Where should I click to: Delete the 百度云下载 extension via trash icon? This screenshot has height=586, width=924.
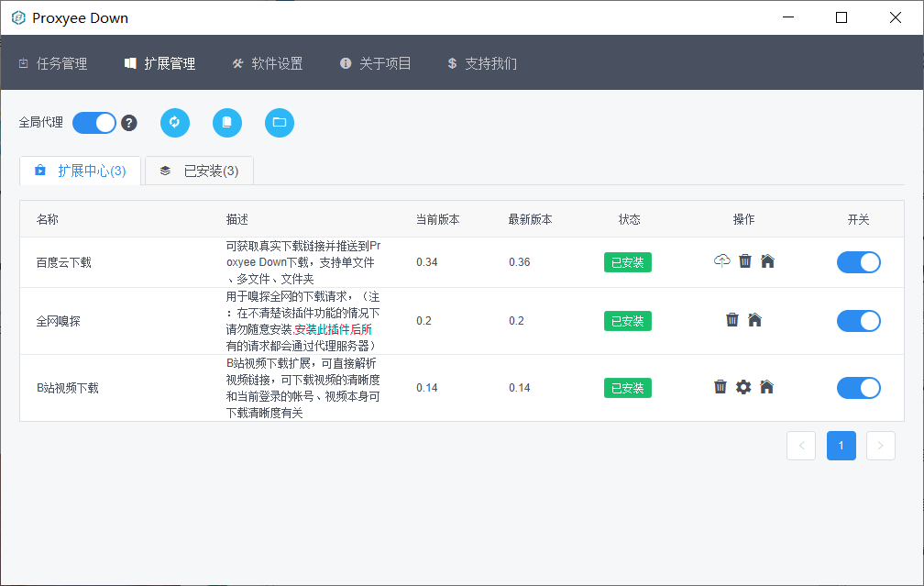tap(745, 261)
